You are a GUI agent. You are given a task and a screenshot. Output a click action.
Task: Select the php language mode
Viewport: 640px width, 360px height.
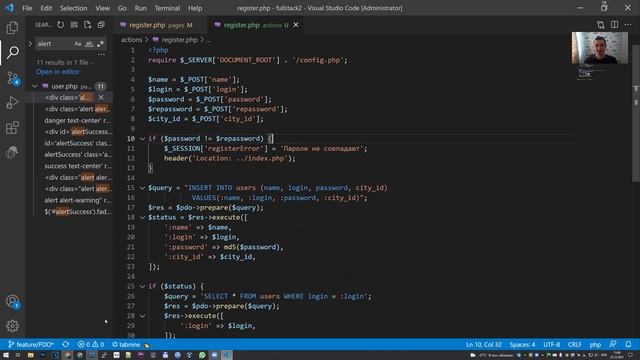point(595,344)
